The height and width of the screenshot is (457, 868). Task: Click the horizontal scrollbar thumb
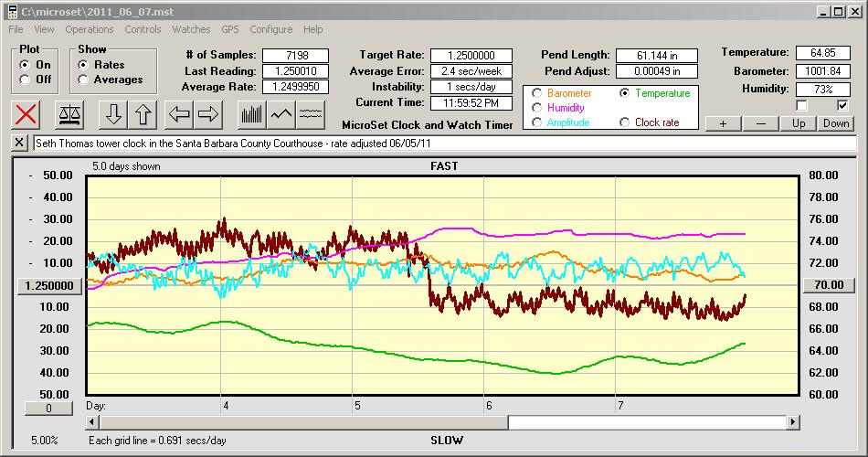(x=303, y=422)
